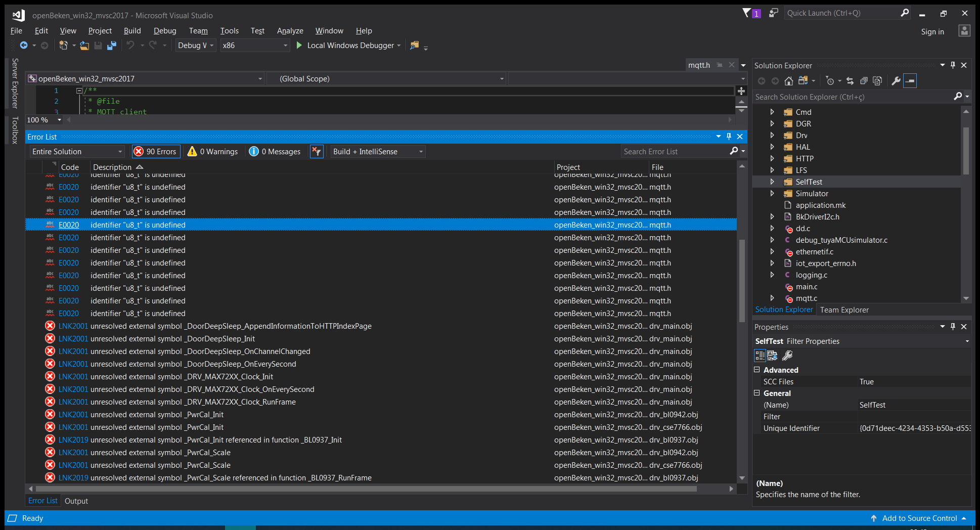This screenshot has width=980, height=530.
Task: Click the clear filter icon in Error List
Action: 317,152
